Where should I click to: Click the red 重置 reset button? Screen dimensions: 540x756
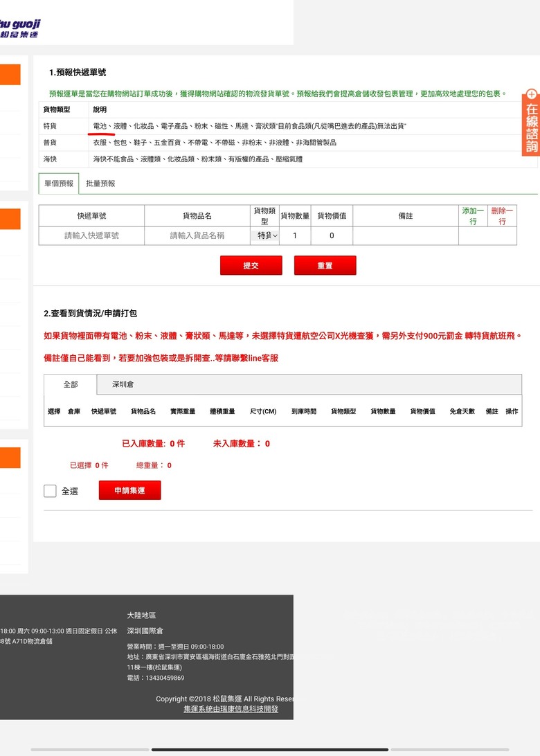325,266
